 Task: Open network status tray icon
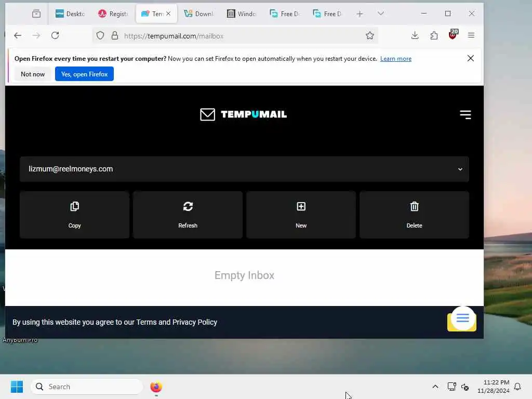pos(451,387)
